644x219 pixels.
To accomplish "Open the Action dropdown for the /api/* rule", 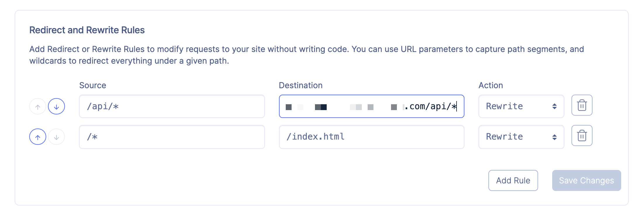I will pos(521,106).
